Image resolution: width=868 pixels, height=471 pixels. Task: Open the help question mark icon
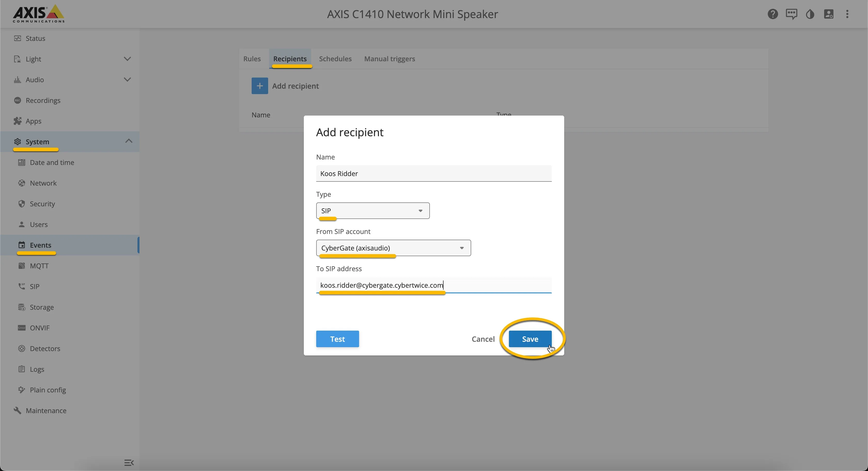click(x=773, y=14)
